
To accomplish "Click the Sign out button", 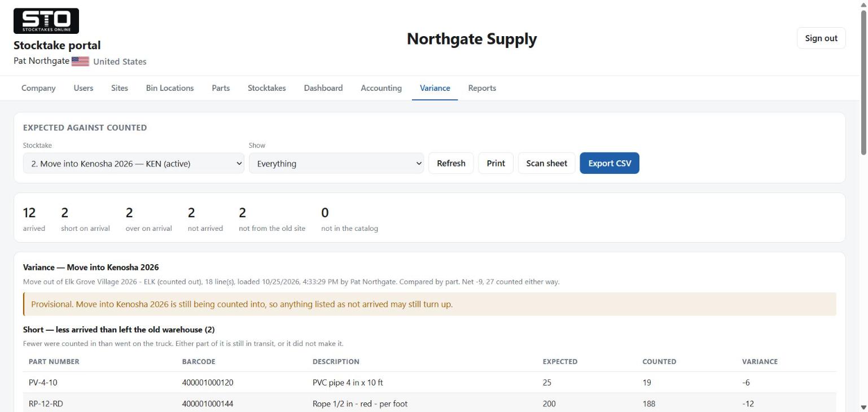I will pyautogui.click(x=821, y=38).
